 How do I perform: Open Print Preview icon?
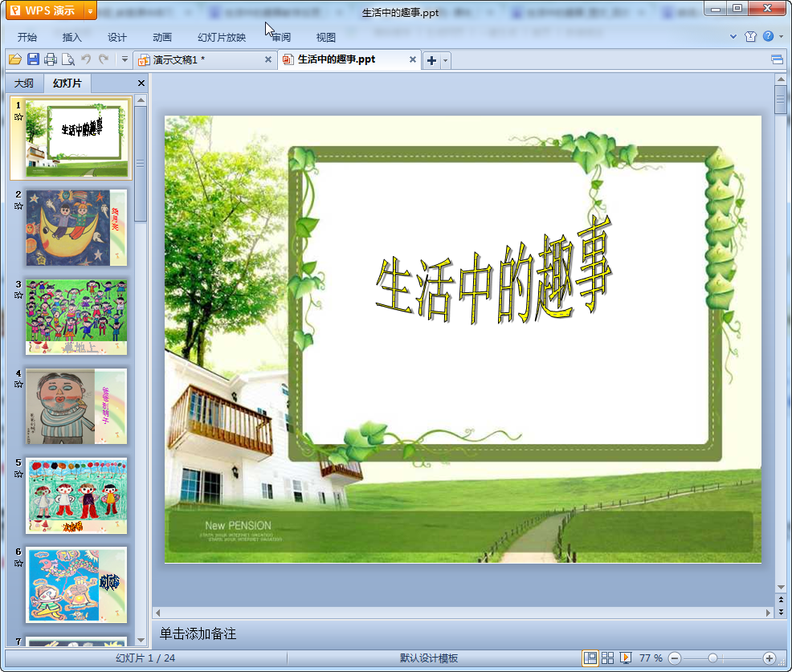68,59
